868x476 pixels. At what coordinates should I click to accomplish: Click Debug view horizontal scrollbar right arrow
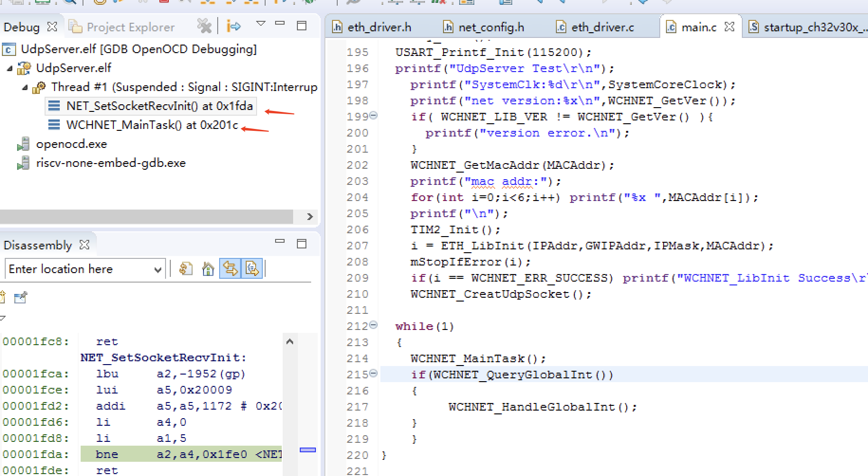310,217
